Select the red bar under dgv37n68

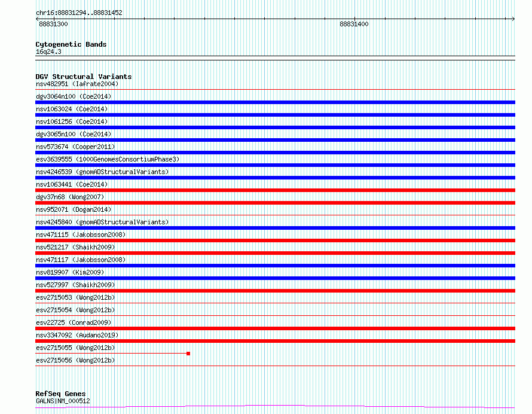tap(275, 203)
